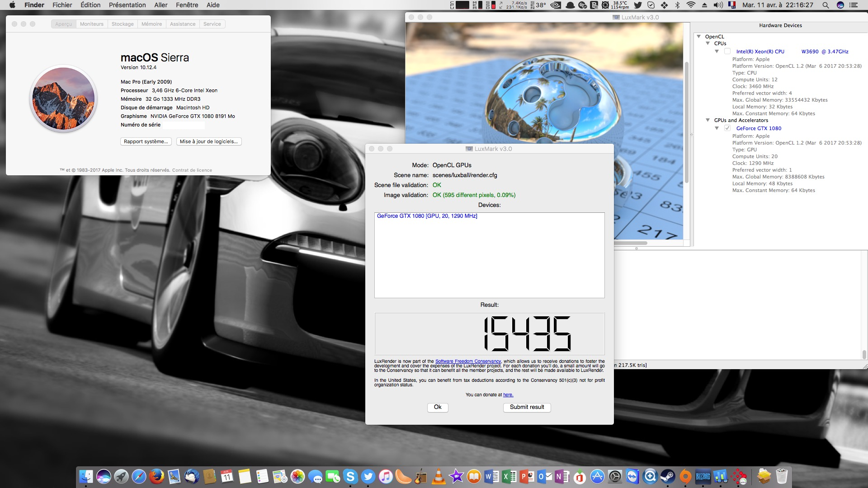Viewport: 868px width, 488px height.
Task: Open Microsoft Excel in the dock
Action: (x=509, y=476)
